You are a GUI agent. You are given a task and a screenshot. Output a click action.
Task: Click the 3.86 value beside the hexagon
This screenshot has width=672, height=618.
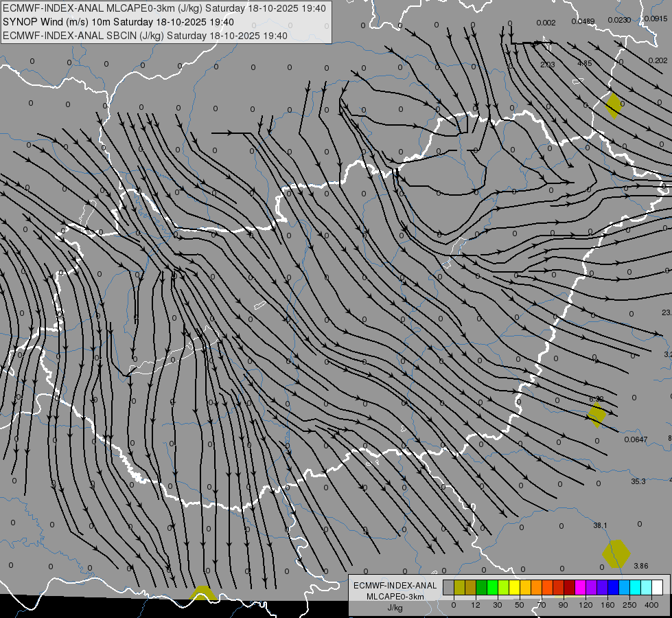point(641,566)
